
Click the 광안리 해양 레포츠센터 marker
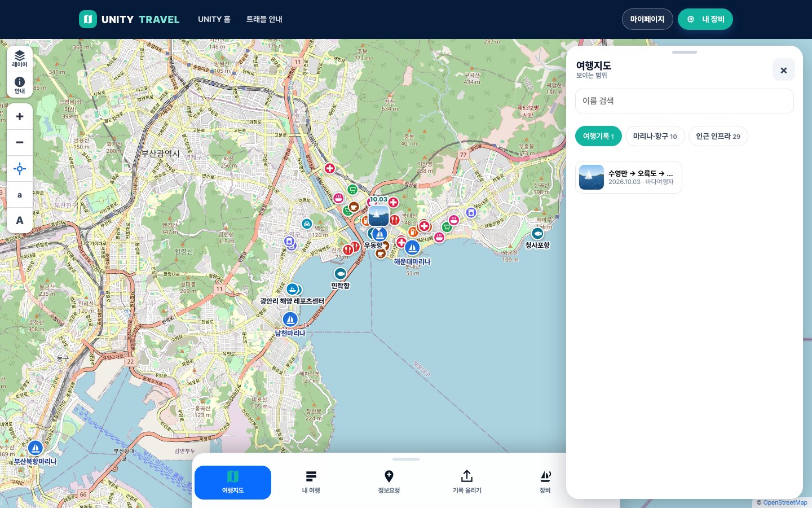point(292,290)
